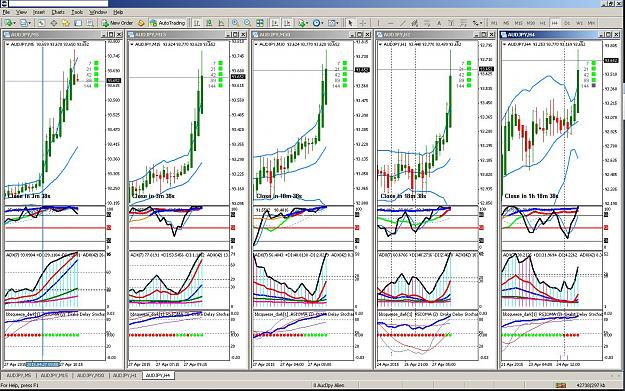Toggle the AutoTrading button
This screenshot has width=625, height=391.
click(x=167, y=23)
